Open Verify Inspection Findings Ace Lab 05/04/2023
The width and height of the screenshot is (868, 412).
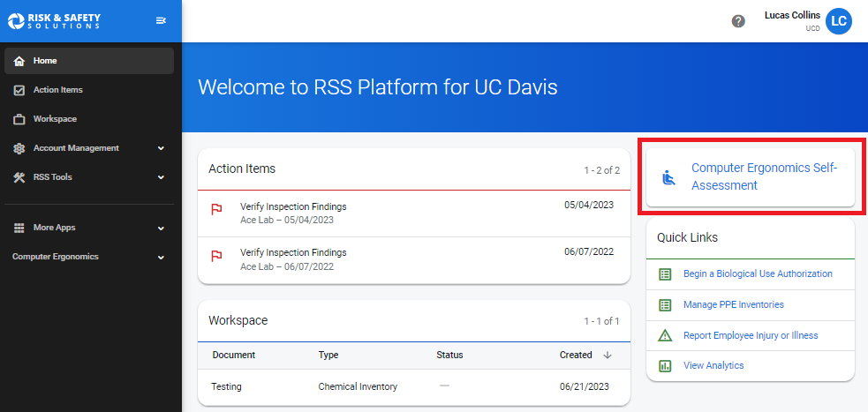click(x=414, y=213)
